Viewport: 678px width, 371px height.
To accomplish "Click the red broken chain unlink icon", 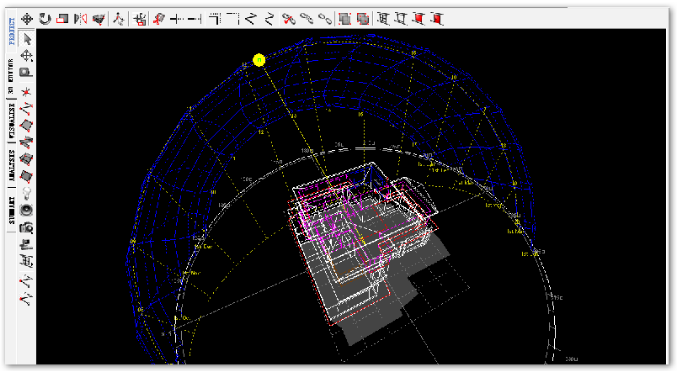I will 289,19.
